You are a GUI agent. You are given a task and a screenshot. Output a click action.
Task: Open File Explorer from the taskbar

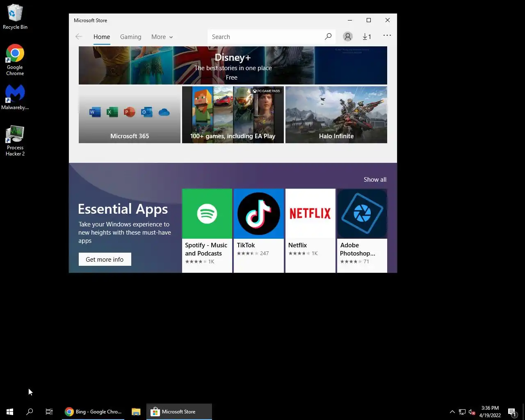[x=136, y=412]
